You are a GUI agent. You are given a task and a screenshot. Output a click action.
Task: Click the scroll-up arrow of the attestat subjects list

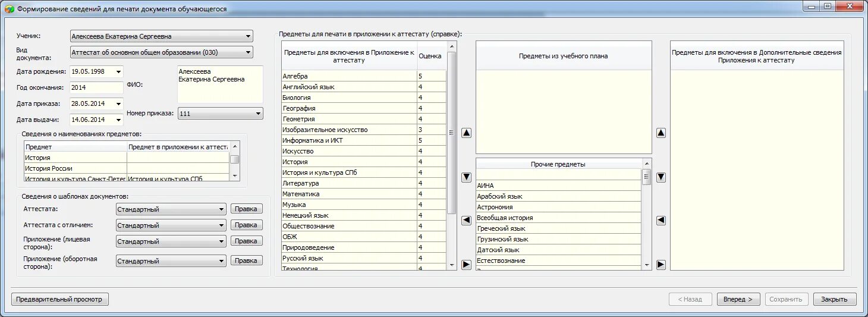click(x=451, y=46)
